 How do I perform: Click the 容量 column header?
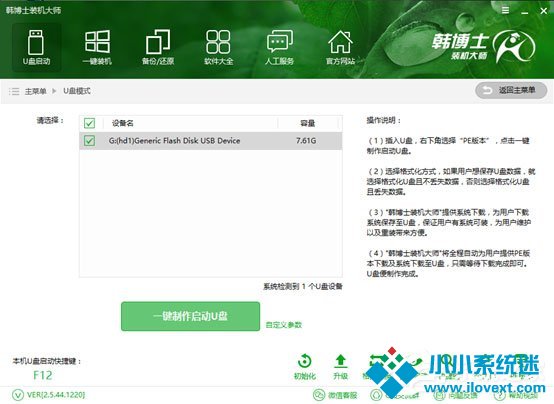[307, 123]
